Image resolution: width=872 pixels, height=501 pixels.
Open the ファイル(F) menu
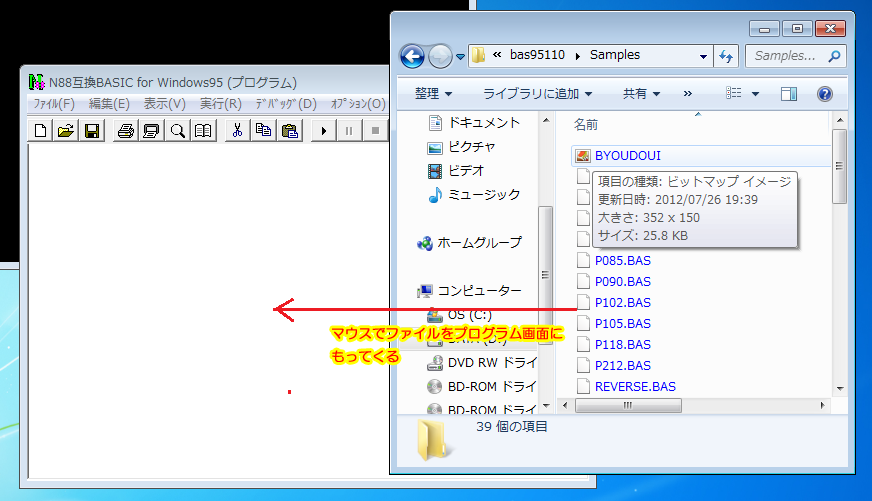(54, 104)
